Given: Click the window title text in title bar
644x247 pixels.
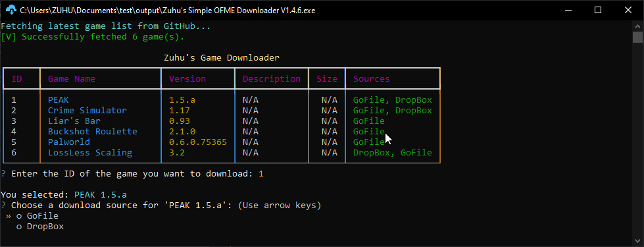Looking at the screenshot, I should [x=168, y=11].
